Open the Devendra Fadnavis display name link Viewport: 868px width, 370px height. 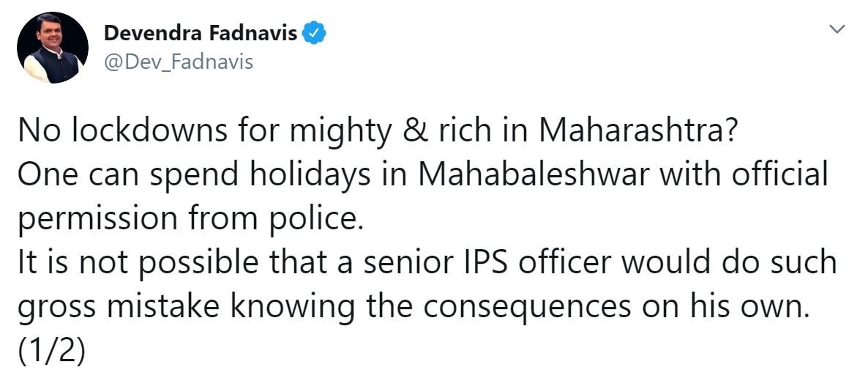[x=200, y=33]
